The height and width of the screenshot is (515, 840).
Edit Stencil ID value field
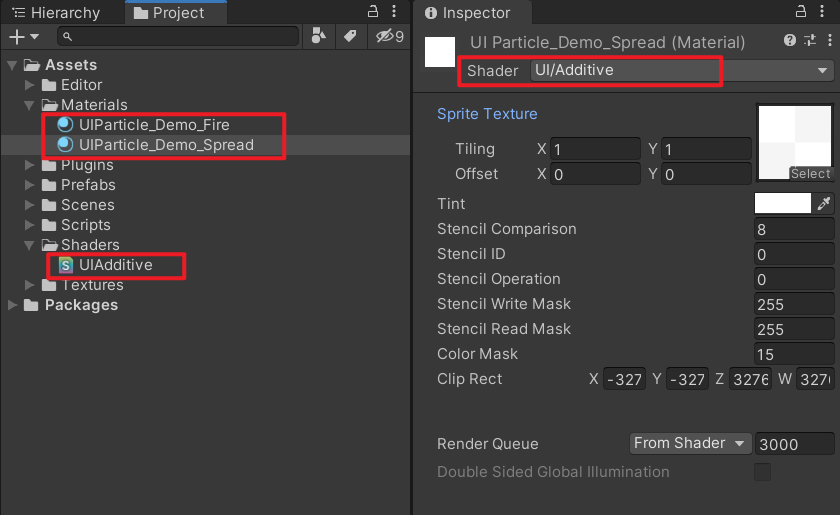tap(794, 255)
